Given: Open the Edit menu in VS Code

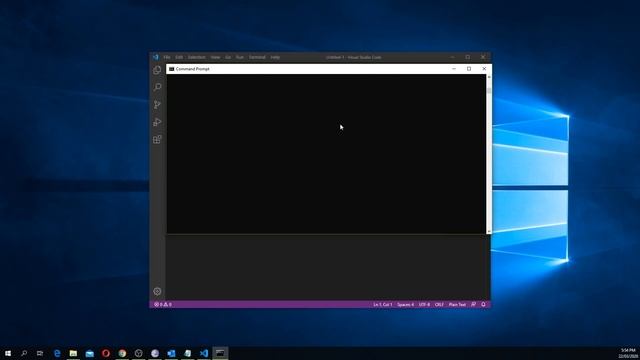Looking at the screenshot, I should (179, 57).
